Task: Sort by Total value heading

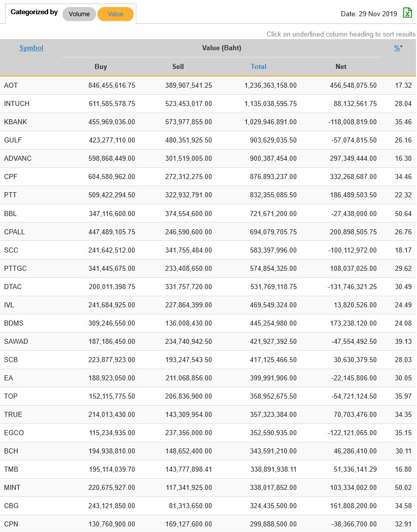Action: point(258,66)
